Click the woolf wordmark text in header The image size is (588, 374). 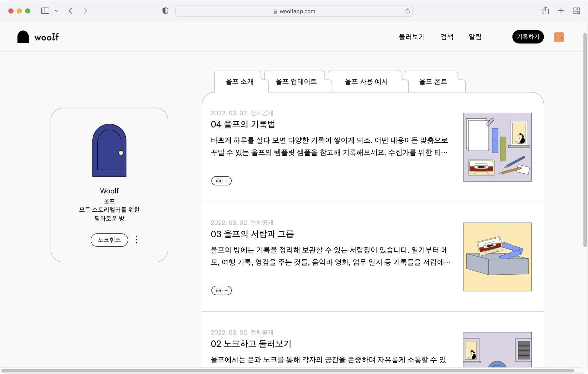(x=46, y=37)
